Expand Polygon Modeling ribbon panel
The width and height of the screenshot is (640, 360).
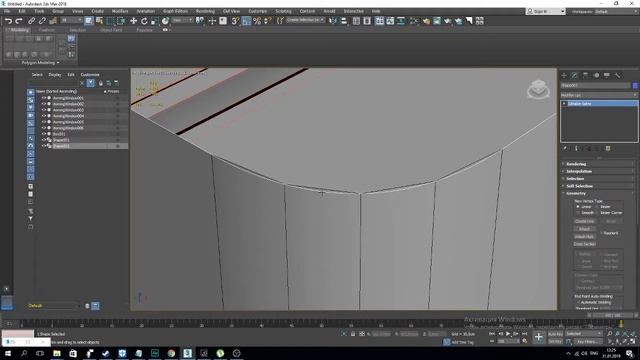pyautogui.click(x=40, y=63)
